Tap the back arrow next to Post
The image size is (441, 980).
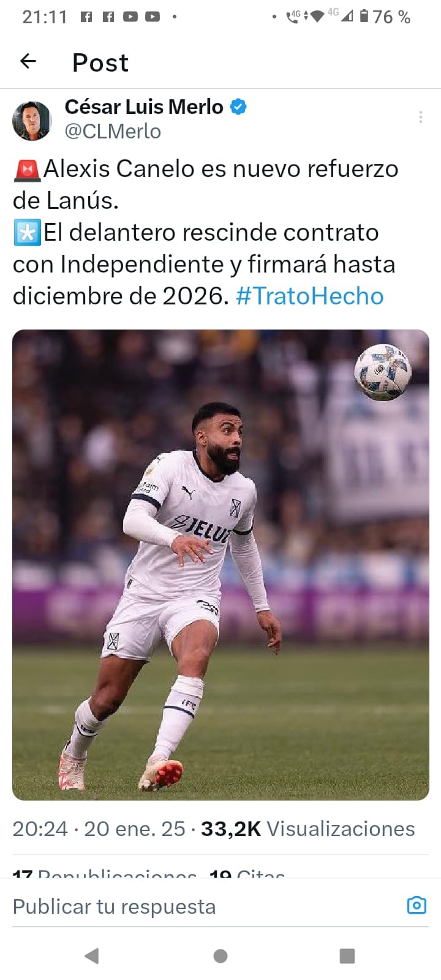(x=28, y=61)
